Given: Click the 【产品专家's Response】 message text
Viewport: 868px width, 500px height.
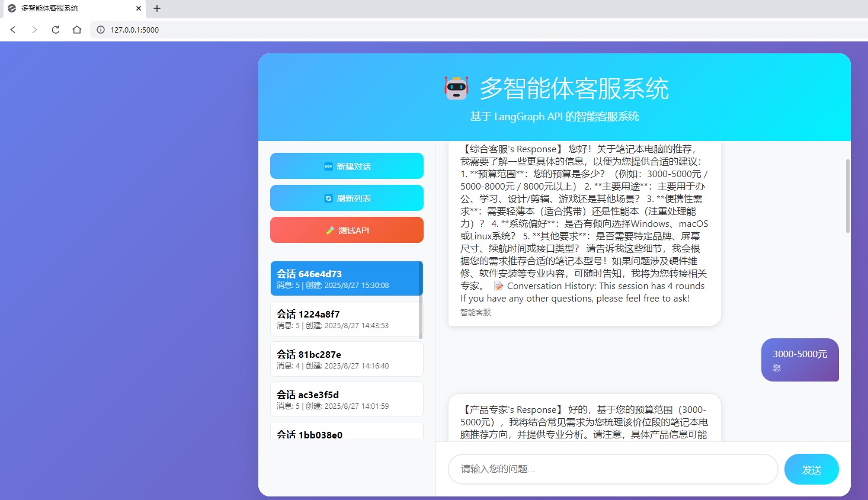Looking at the screenshot, I should pos(584,422).
